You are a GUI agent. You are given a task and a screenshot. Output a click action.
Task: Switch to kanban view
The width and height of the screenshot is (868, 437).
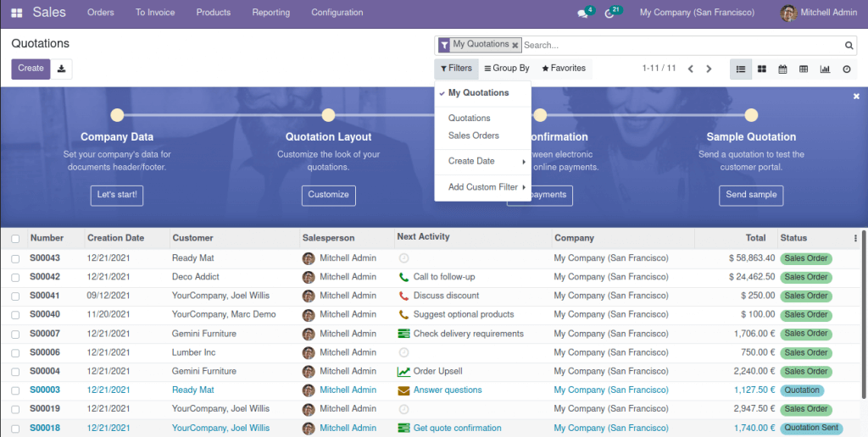[x=761, y=69]
